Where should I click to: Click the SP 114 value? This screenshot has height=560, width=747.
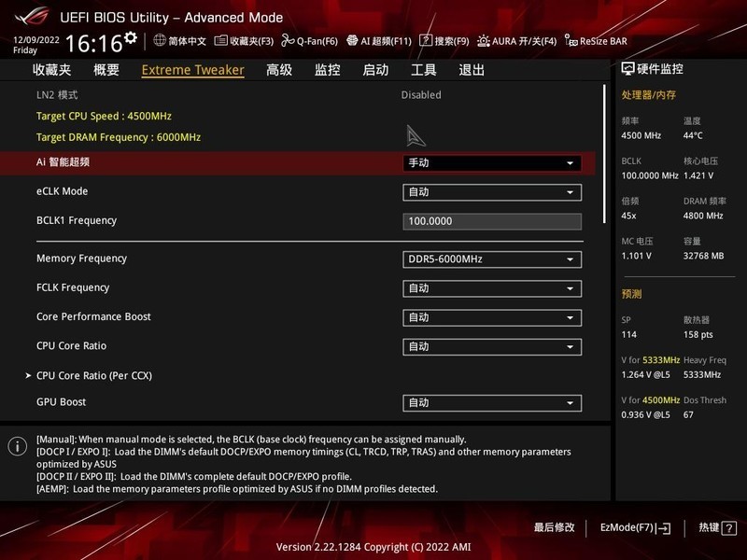[x=628, y=335]
